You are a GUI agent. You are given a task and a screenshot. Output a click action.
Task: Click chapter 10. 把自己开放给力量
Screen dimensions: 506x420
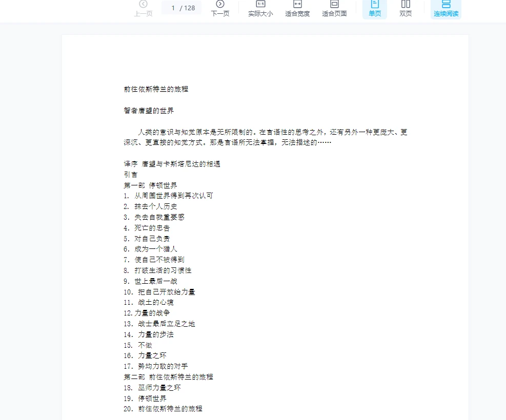pos(159,292)
